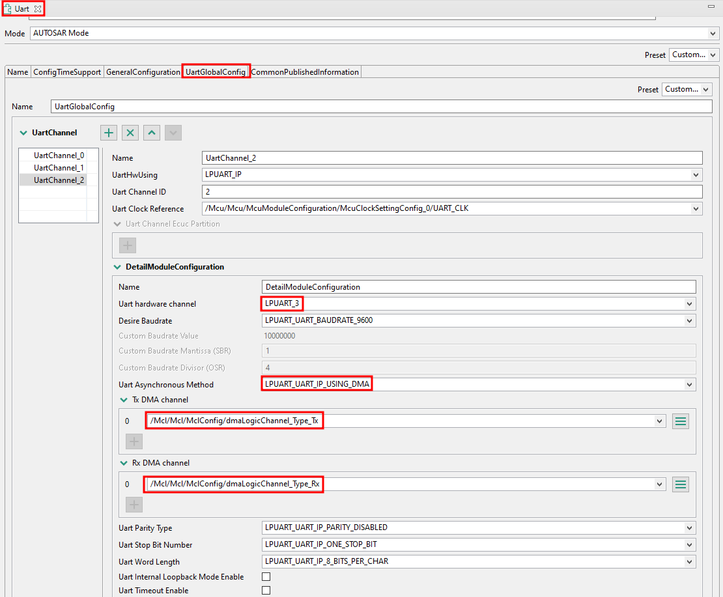Select the Uart editor tab

tap(21, 9)
